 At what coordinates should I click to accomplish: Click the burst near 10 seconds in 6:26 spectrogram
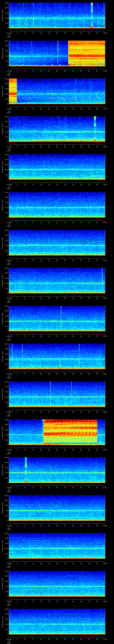coord(26,470)
